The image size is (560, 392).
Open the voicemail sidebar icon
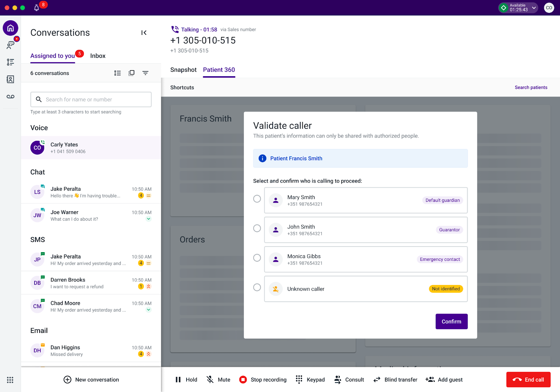point(10,97)
